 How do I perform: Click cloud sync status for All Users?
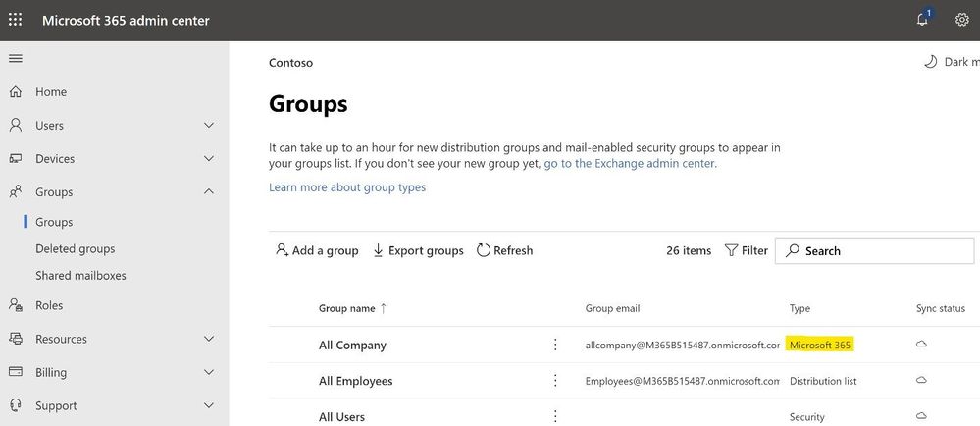[x=920, y=415]
